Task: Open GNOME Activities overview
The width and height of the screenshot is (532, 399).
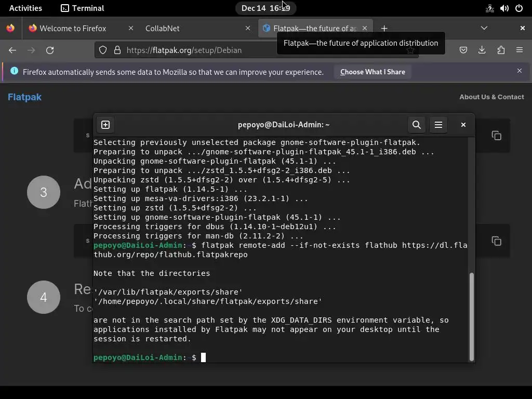Action: click(25, 8)
